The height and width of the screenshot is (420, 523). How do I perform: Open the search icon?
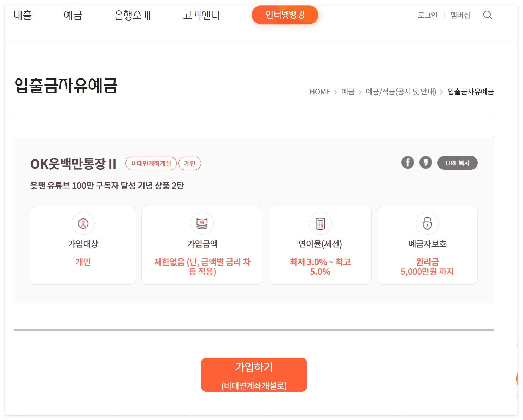(488, 15)
